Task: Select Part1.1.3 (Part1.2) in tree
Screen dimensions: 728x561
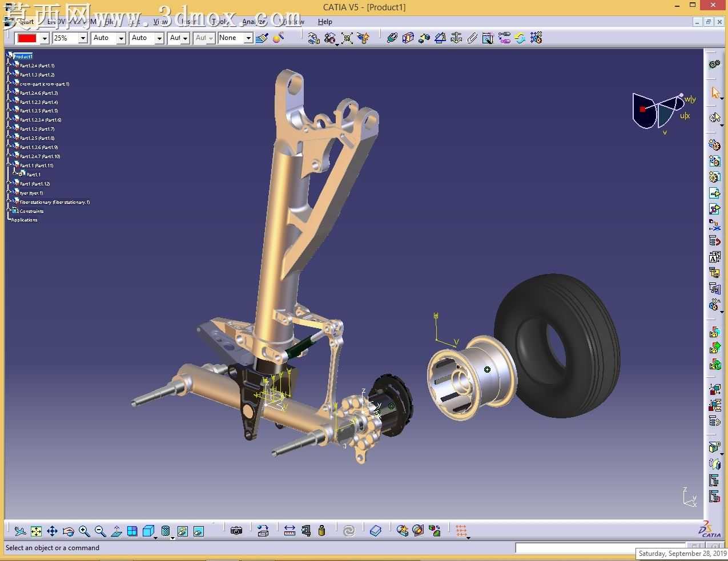Action: click(37, 75)
